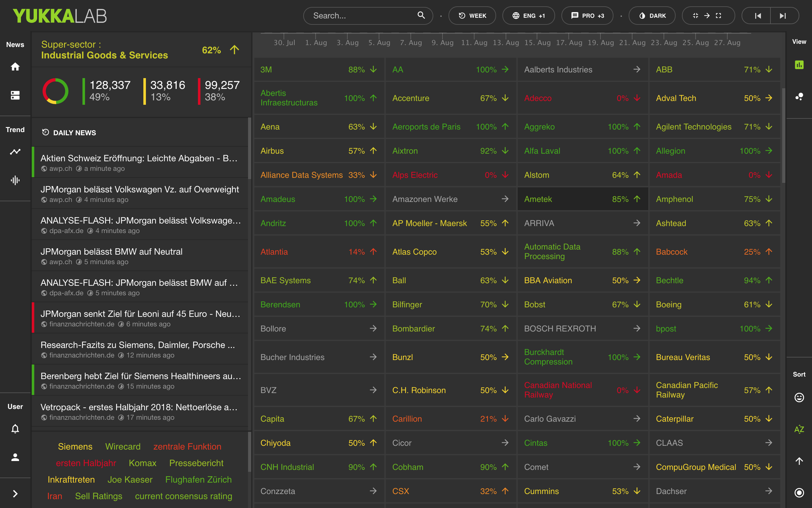Click the collapse layout icon
The image size is (812, 508).
click(x=695, y=16)
